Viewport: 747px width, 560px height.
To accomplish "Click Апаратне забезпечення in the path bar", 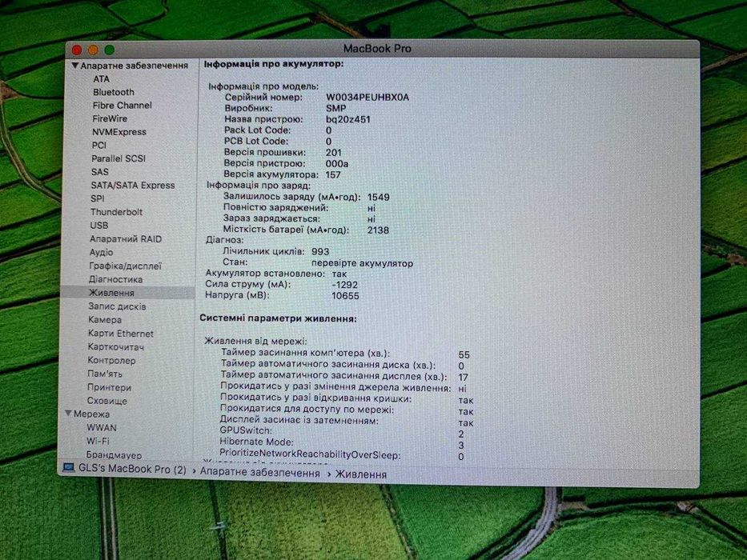I will tap(259, 472).
